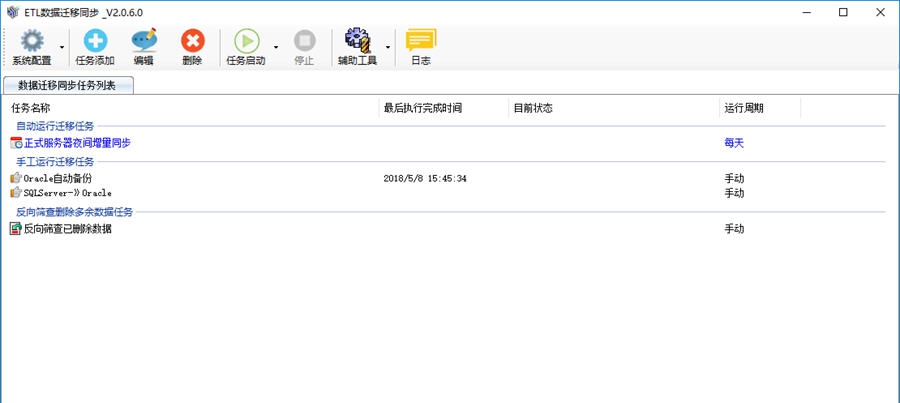The width and height of the screenshot is (900, 403).
Task: Close the ETL数据迁移同步 window
Action: click(880, 12)
